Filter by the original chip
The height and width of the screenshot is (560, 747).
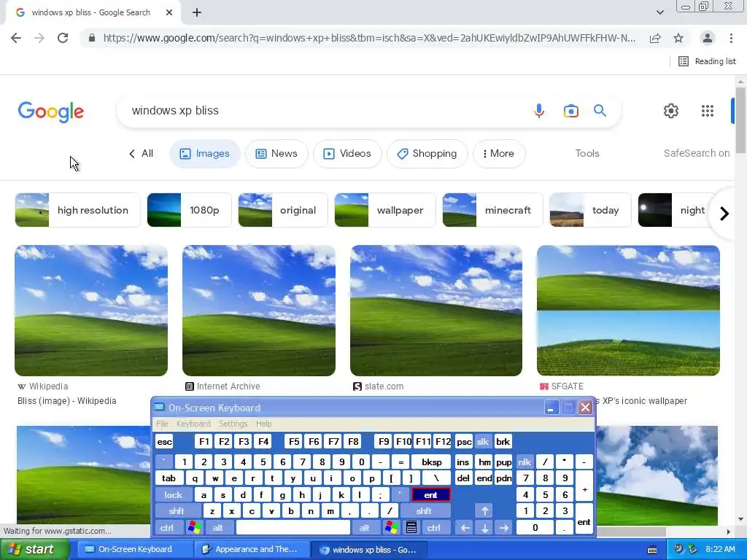pyautogui.click(x=283, y=211)
